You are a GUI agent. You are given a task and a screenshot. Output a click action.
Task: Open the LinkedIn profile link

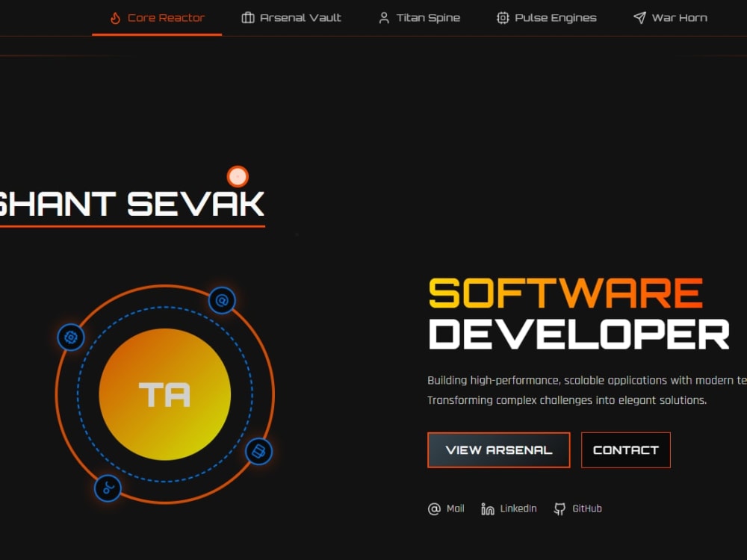pos(509,509)
